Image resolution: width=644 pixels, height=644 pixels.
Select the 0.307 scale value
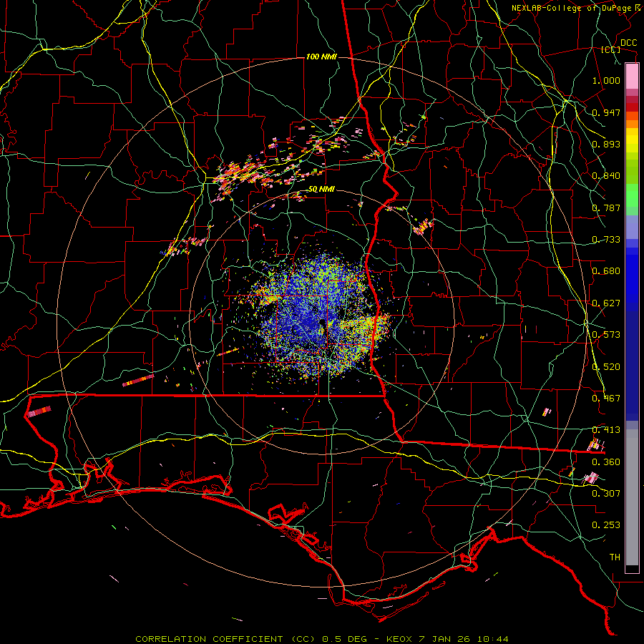click(606, 494)
